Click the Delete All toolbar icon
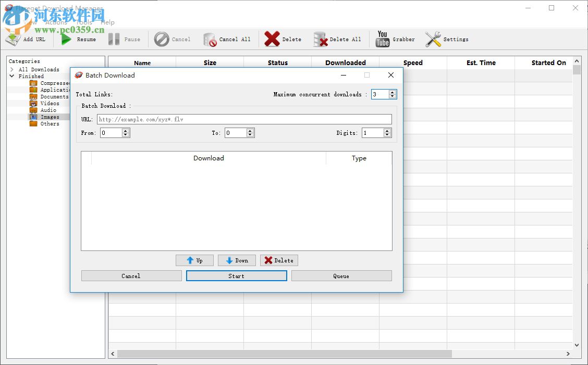This screenshot has width=588, height=365. [321, 40]
